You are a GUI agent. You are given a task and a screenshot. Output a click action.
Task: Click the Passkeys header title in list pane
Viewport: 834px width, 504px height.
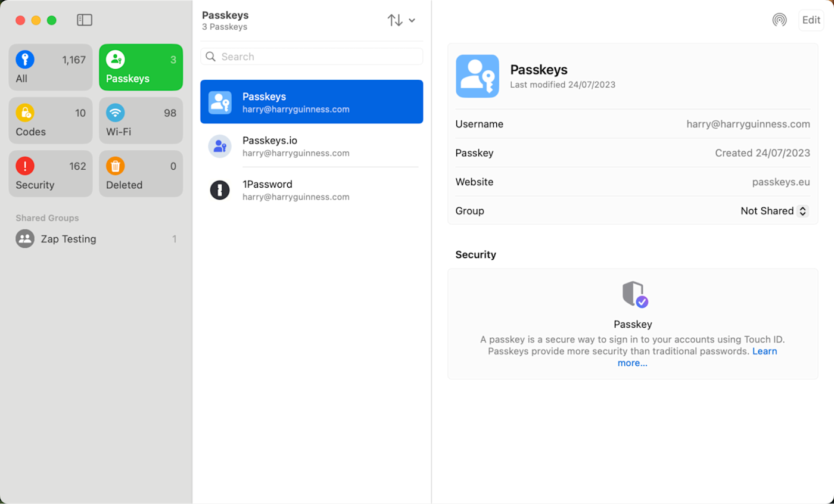click(225, 15)
